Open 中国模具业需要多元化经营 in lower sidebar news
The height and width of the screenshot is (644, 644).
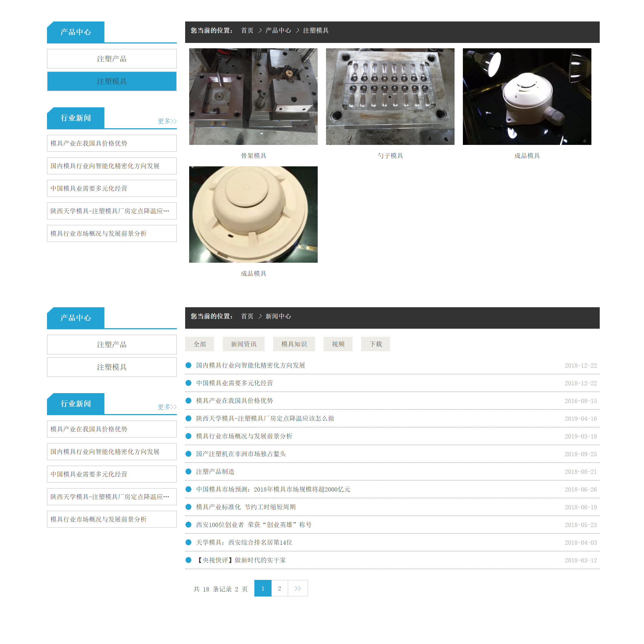112,474
